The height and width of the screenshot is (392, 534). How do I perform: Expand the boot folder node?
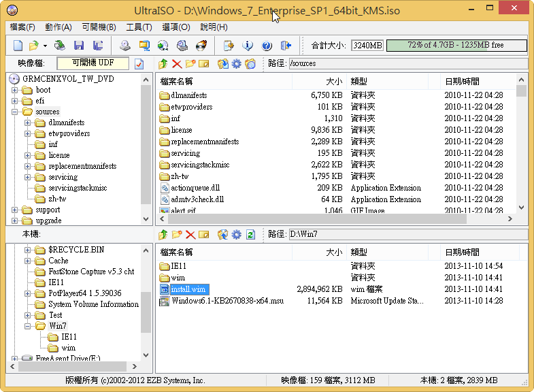pos(15,91)
